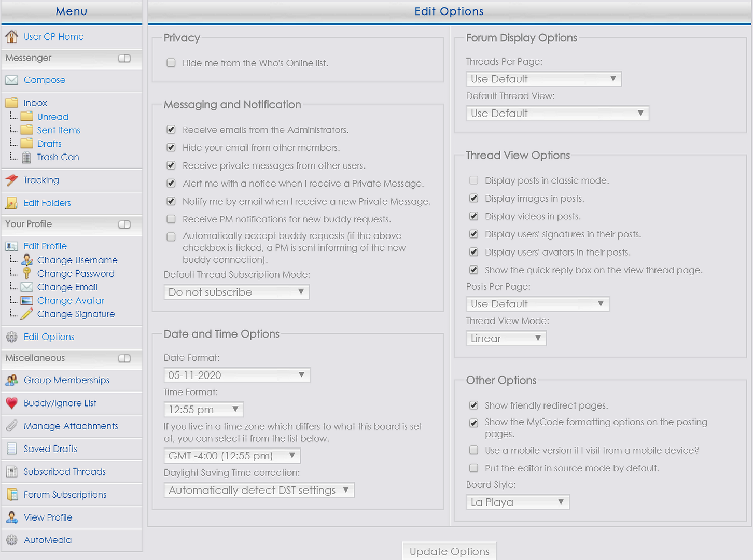This screenshot has width=753, height=560.
Task: Click the Update Options button
Action: tap(449, 551)
